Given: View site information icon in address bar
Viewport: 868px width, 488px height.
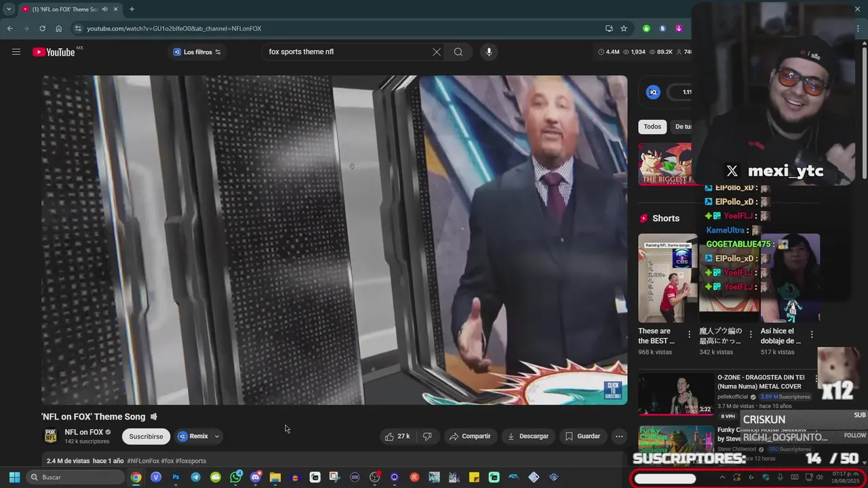Looking at the screenshot, I should click(78, 28).
